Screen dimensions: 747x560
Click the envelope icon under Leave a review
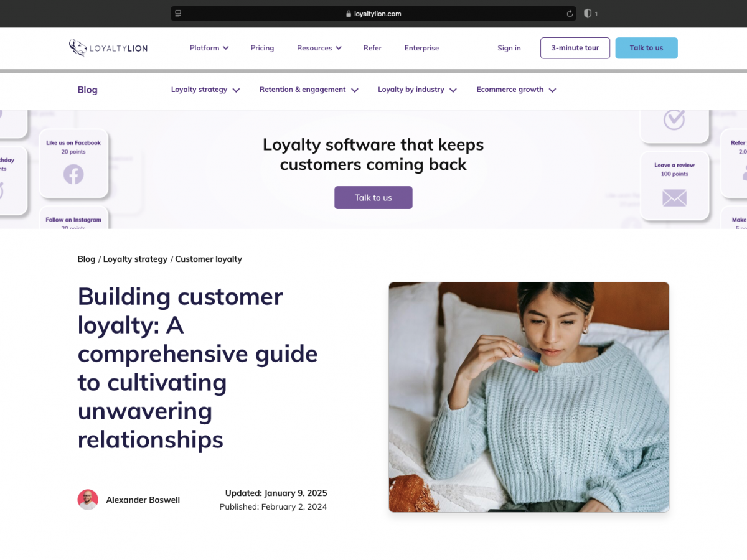pyautogui.click(x=674, y=198)
